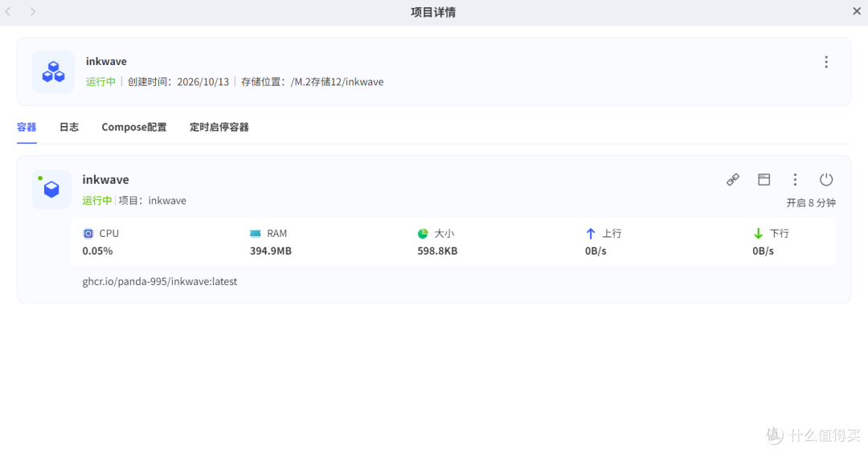Click the RAM memory icon
868x453 pixels.
tap(256, 234)
